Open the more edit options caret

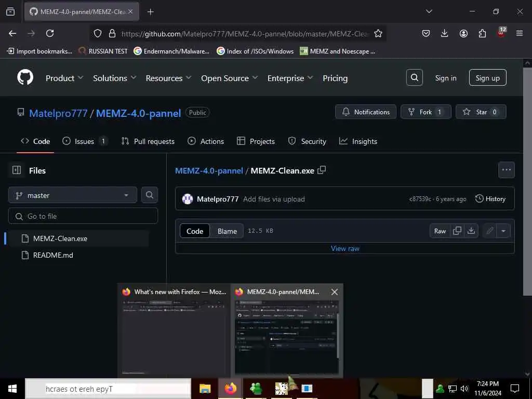pos(503,231)
